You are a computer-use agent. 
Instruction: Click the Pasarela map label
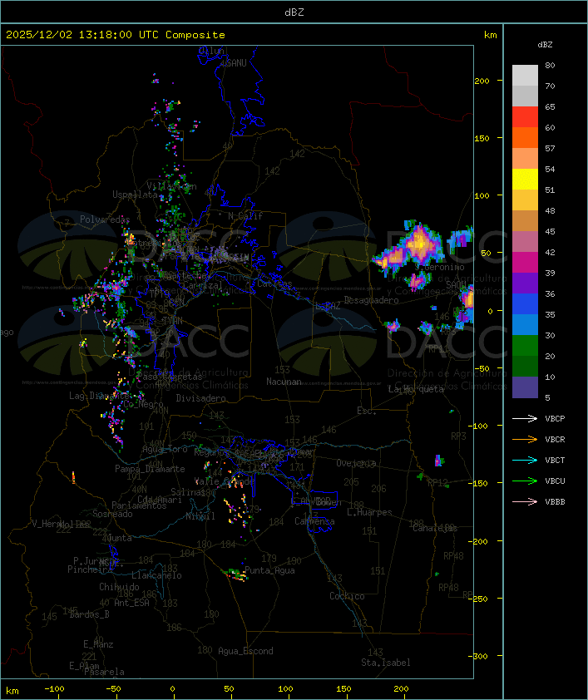[104, 672]
